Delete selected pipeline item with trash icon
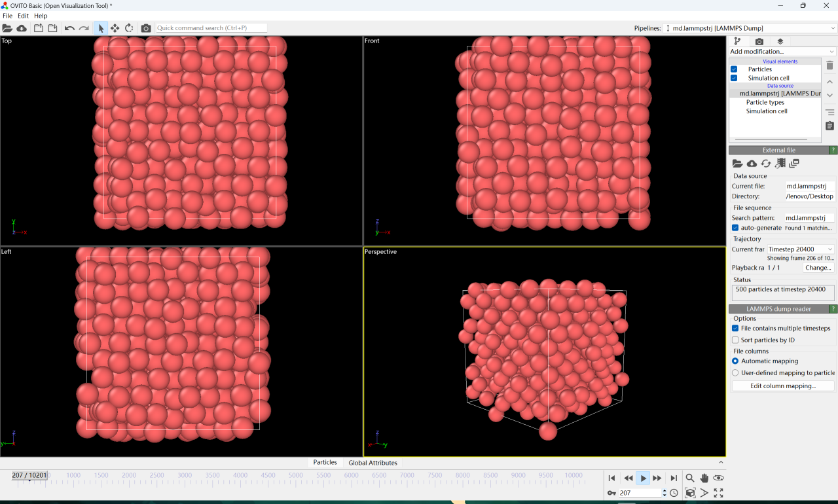 [829, 65]
